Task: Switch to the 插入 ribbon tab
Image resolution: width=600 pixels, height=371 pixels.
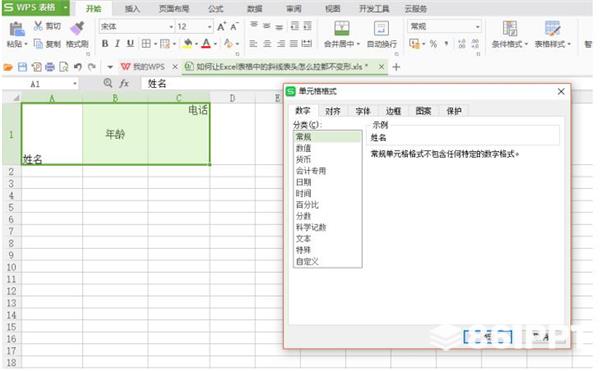Action: [x=132, y=8]
